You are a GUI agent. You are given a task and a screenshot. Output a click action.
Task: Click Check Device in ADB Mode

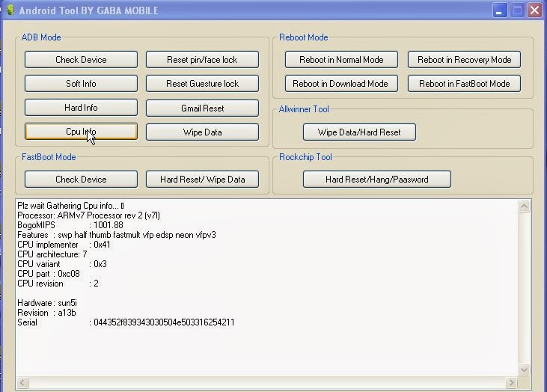(81, 60)
